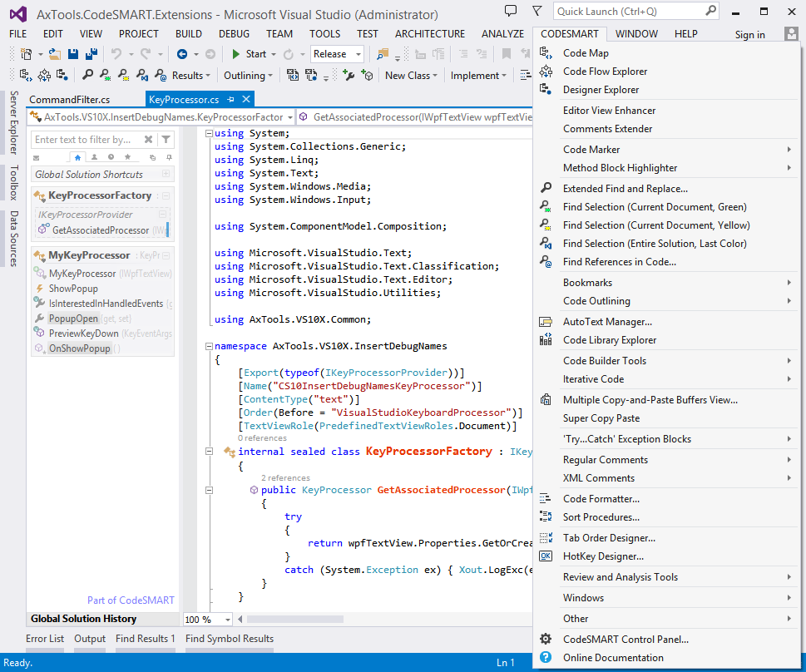
Task: Click the wrench with plus toolbar icon
Action: (349, 75)
